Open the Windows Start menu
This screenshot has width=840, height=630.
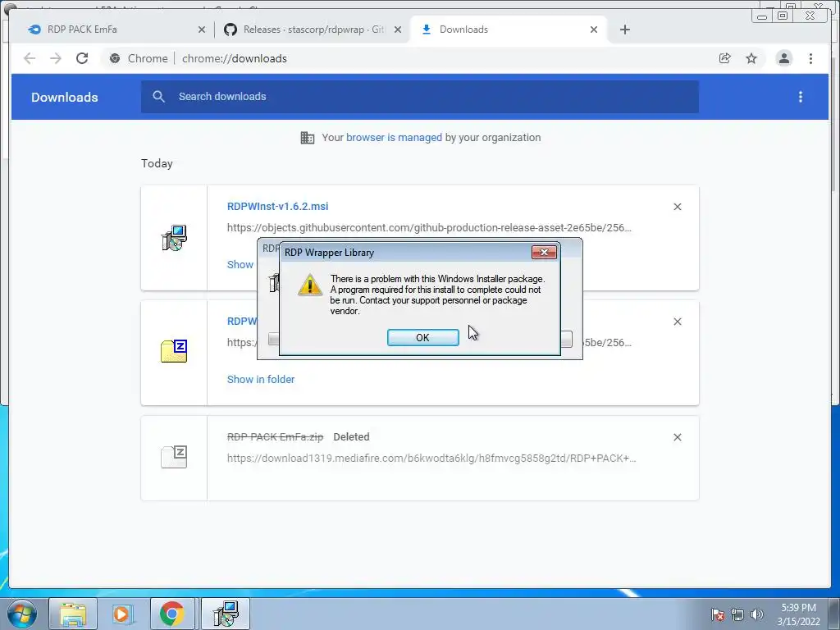click(x=22, y=614)
